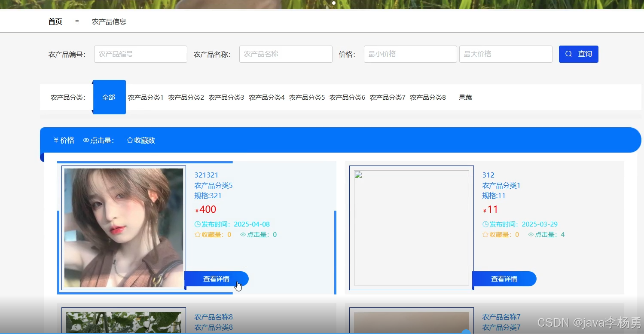Click product title 312
The image size is (644, 334).
(488, 175)
